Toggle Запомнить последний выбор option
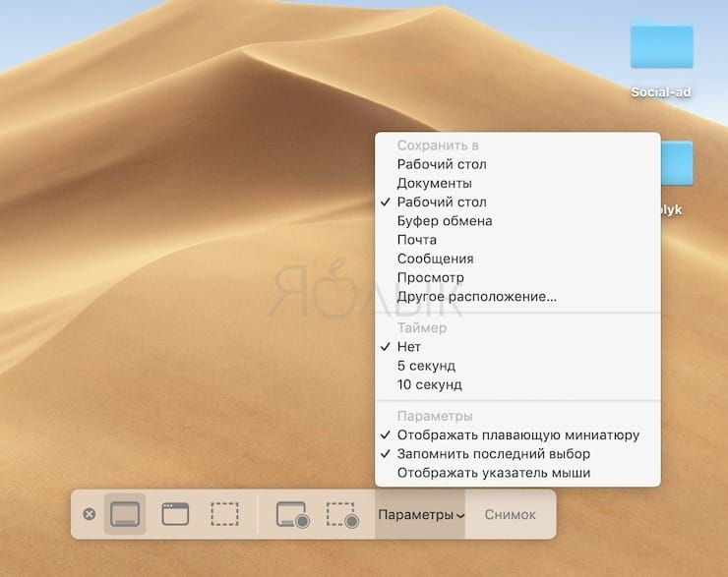This screenshot has height=577, width=728. (517, 453)
